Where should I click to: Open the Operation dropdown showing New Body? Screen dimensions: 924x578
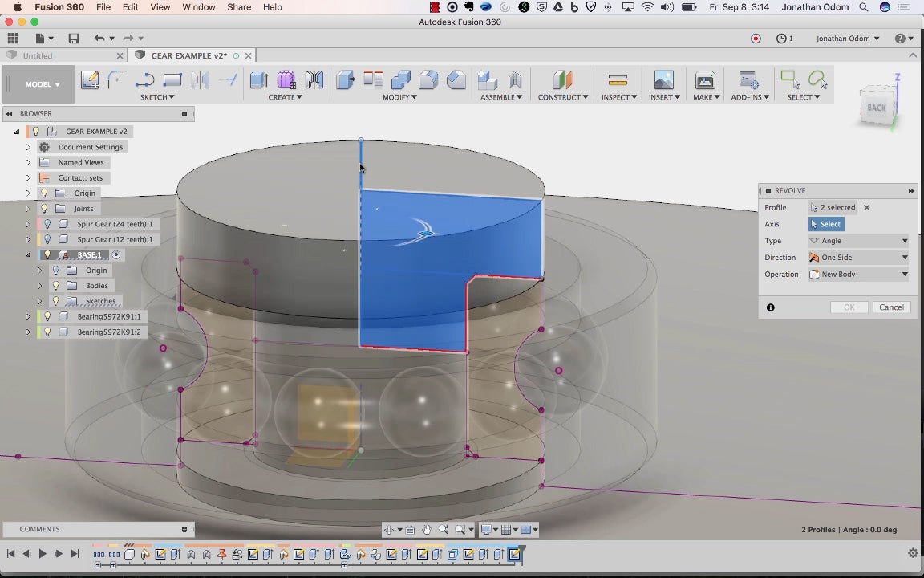coord(858,275)
